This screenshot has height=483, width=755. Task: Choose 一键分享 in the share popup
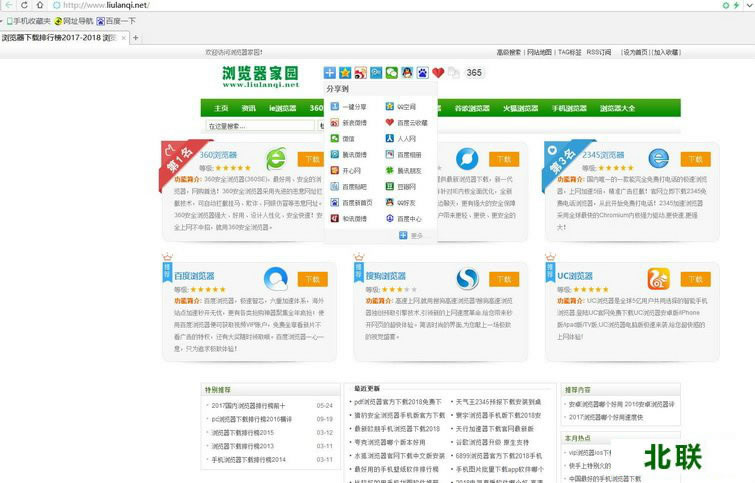[348, 106]
